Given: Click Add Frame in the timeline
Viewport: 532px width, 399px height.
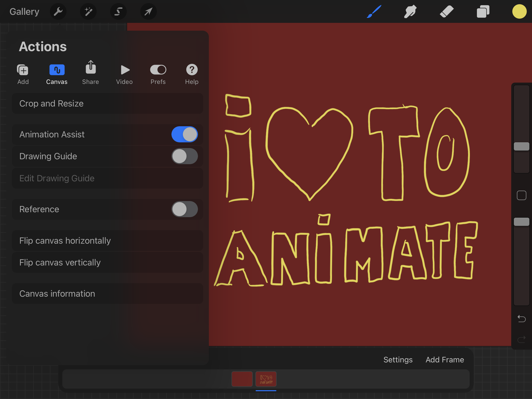Looking at the screenshot, I should pos(445,360).
